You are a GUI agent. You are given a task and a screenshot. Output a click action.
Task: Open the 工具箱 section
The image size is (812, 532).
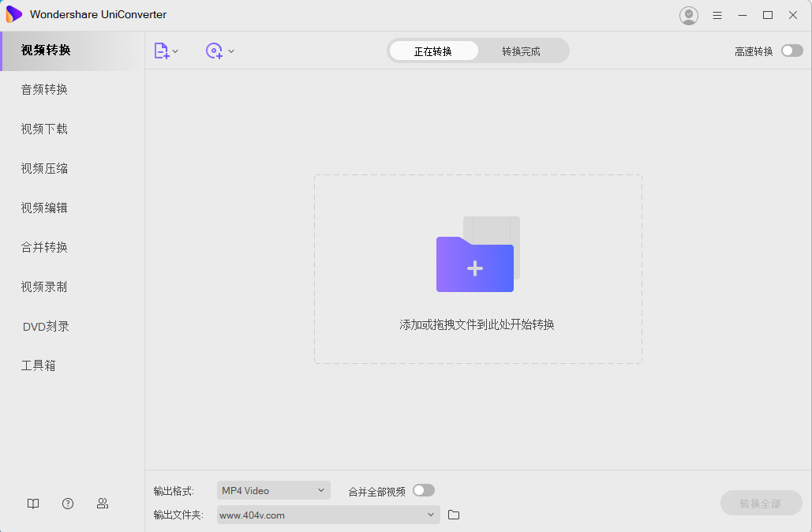click(x=37, y=365)
